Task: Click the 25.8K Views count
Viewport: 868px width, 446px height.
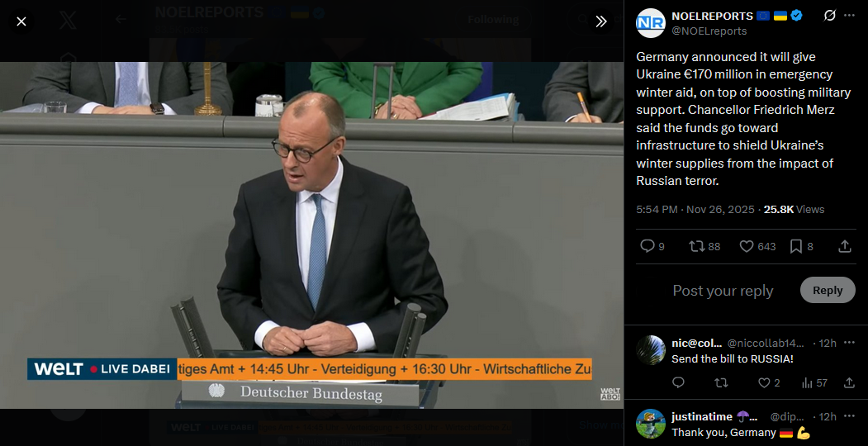Action: point(794,210)
